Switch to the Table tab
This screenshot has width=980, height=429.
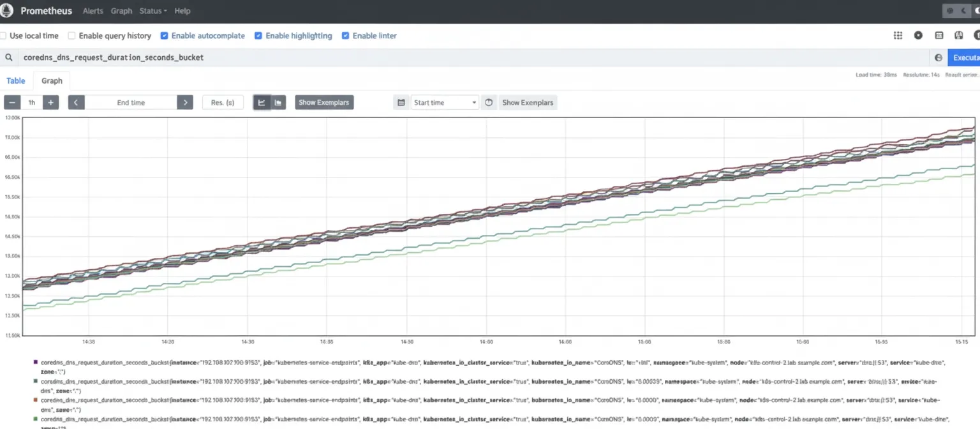point(16,80)
